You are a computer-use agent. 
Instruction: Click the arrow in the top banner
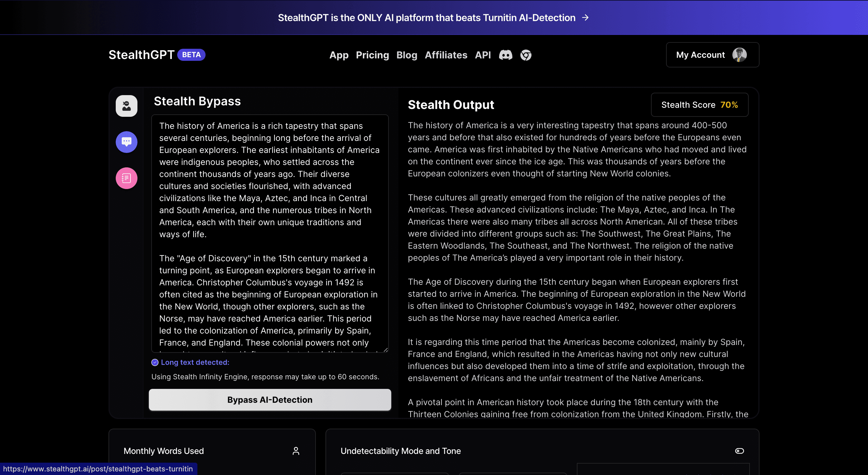click(585, 17)
